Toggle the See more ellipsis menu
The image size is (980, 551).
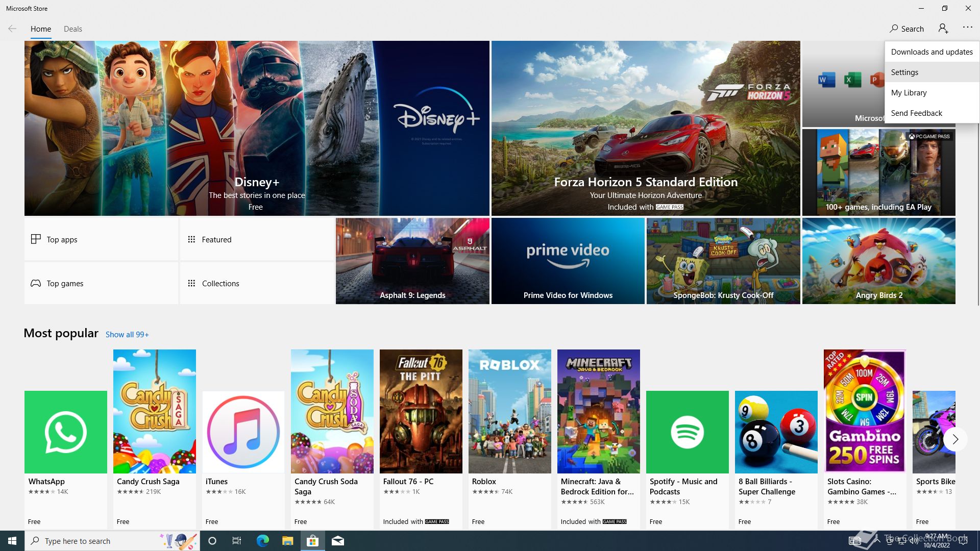[x=967, y=28]
